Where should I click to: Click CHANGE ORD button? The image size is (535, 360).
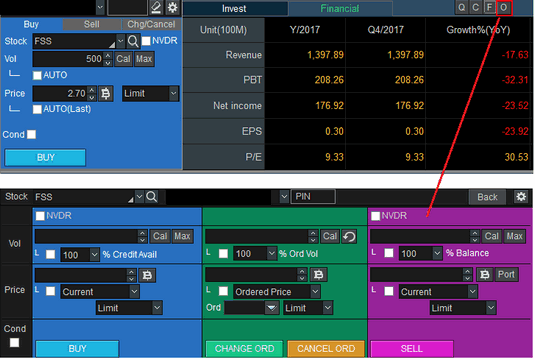point(244,348)
